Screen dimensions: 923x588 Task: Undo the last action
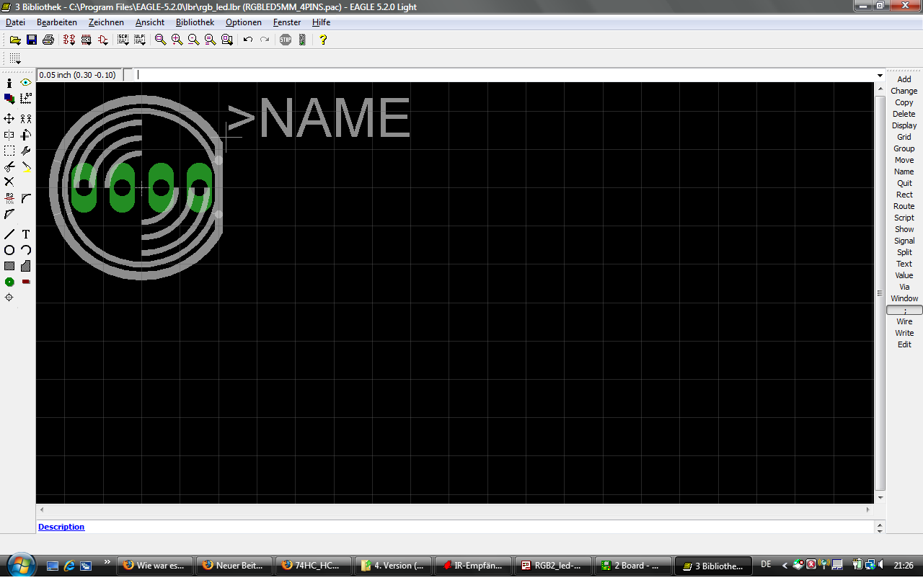tap(248, 40)
